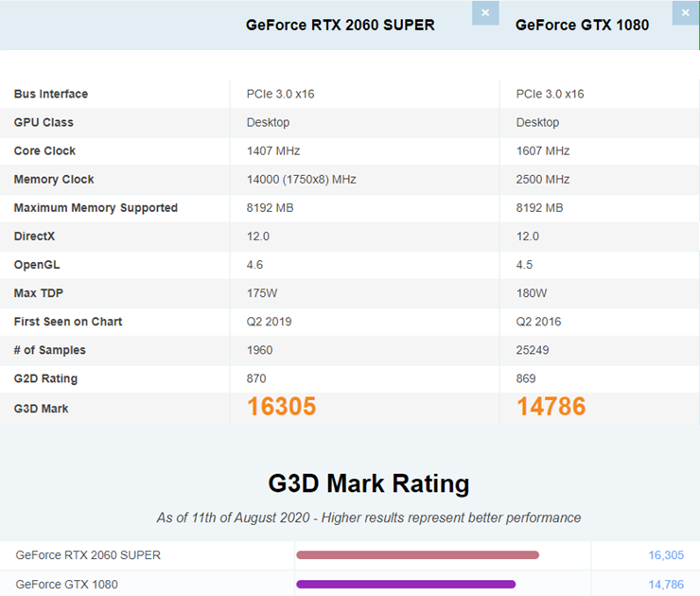This screenshot has height=596, width=700.
Task: Click the First Seen on Chart label
Action: point(68,322)
